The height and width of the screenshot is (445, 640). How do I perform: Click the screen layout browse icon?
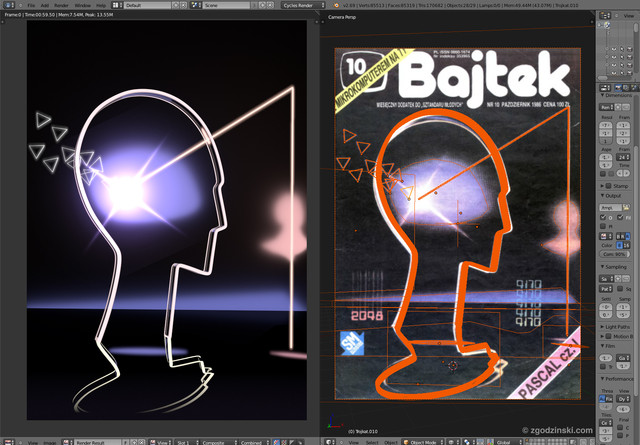[117, 5]
